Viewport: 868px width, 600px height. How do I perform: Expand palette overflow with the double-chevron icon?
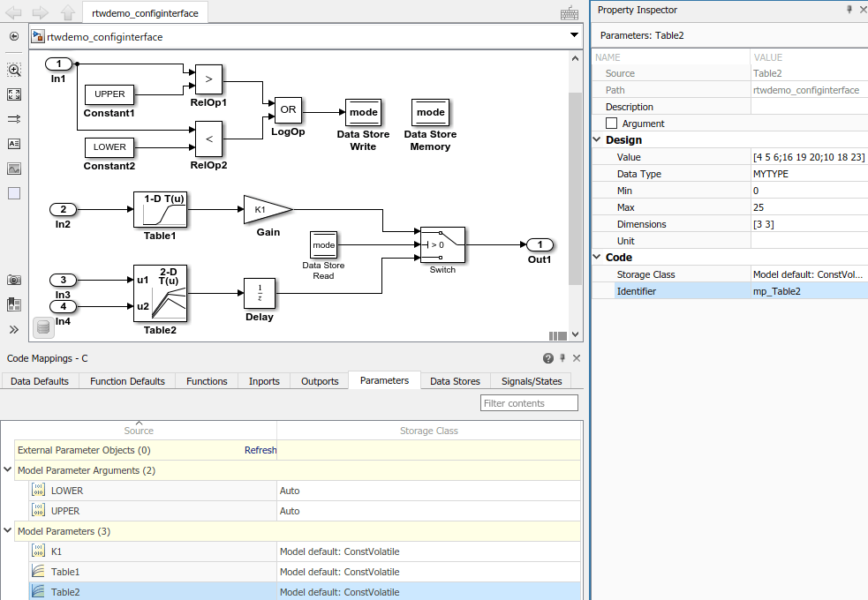(x=13, y=327)
